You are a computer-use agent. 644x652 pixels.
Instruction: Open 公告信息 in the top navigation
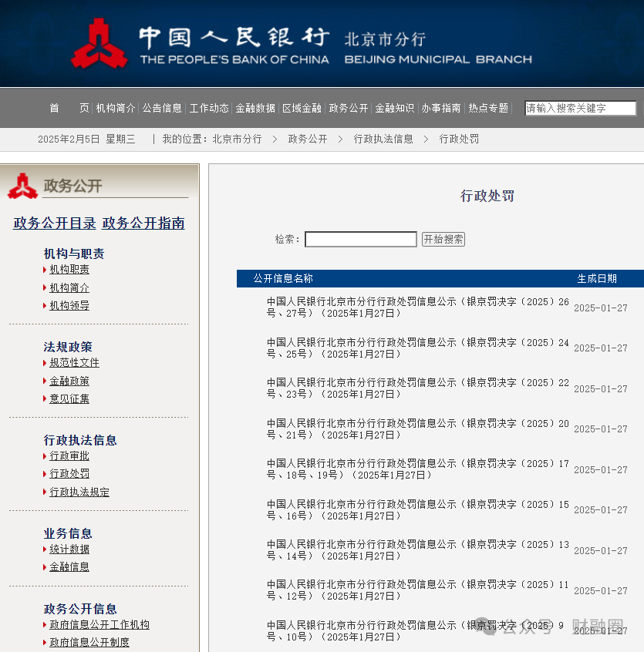[162, 108]
